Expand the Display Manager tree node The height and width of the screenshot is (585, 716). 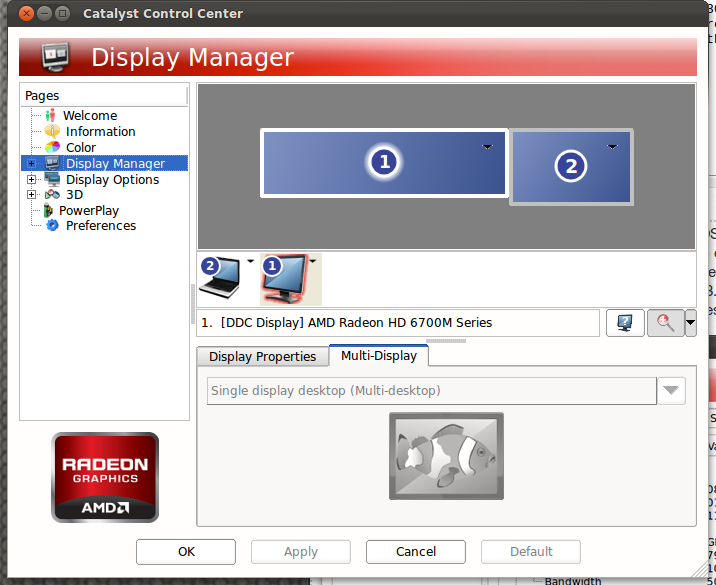[x=31, y=163]
